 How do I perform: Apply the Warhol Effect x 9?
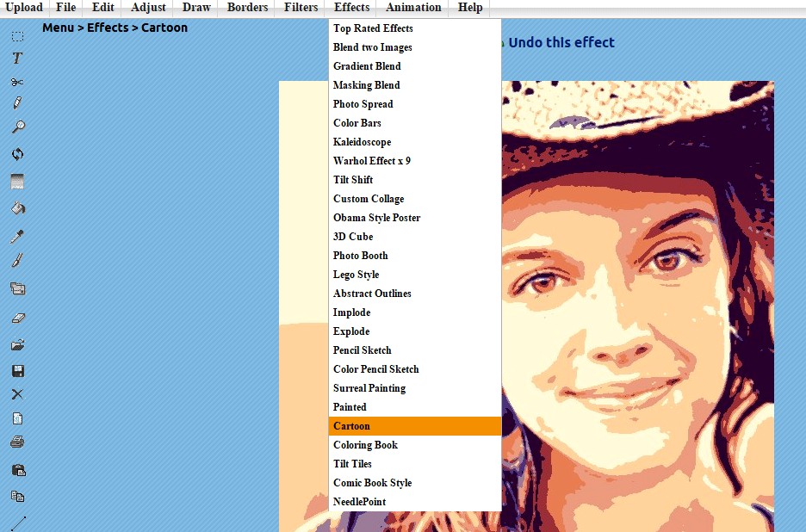pos(372,161)
